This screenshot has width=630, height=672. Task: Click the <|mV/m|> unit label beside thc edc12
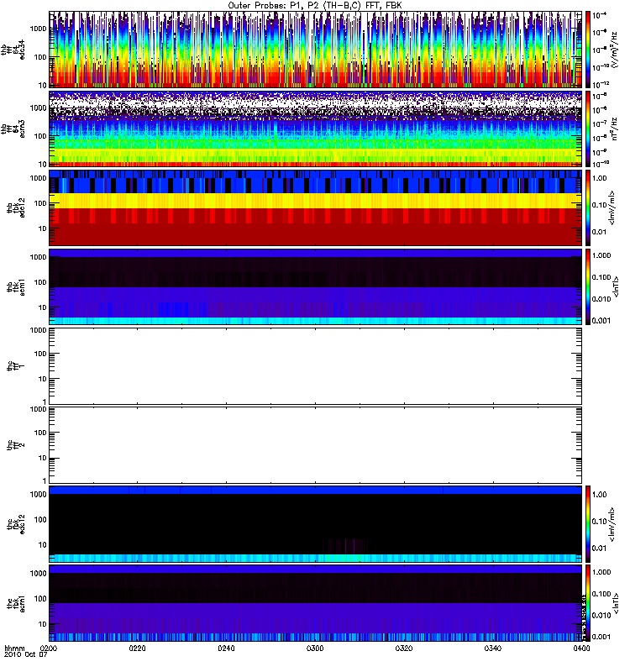(x=612, y=523)
